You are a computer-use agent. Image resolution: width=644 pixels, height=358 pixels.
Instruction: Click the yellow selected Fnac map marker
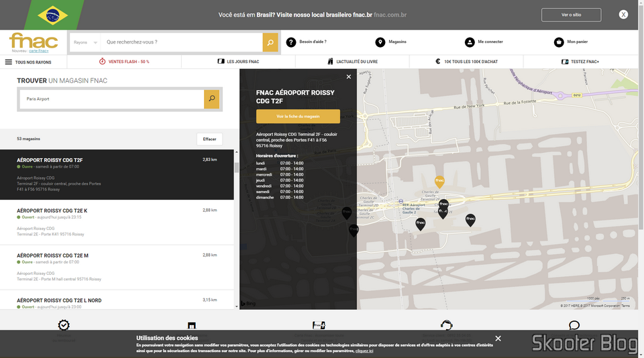pyautogui.click(x=439, y=182)
